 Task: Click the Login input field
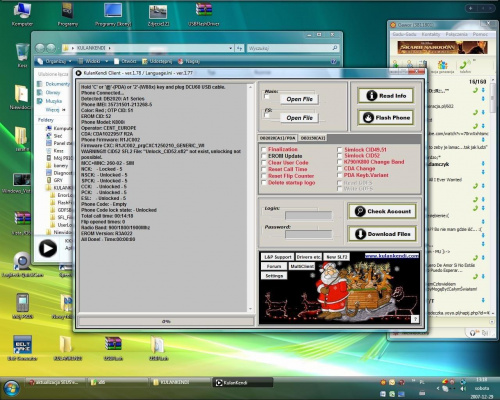tap(309, 216)
